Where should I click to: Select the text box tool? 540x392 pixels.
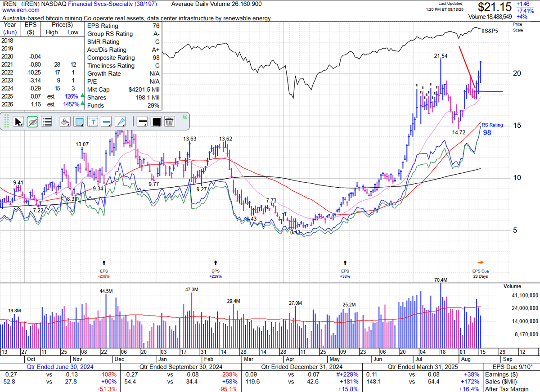(93, 122)
